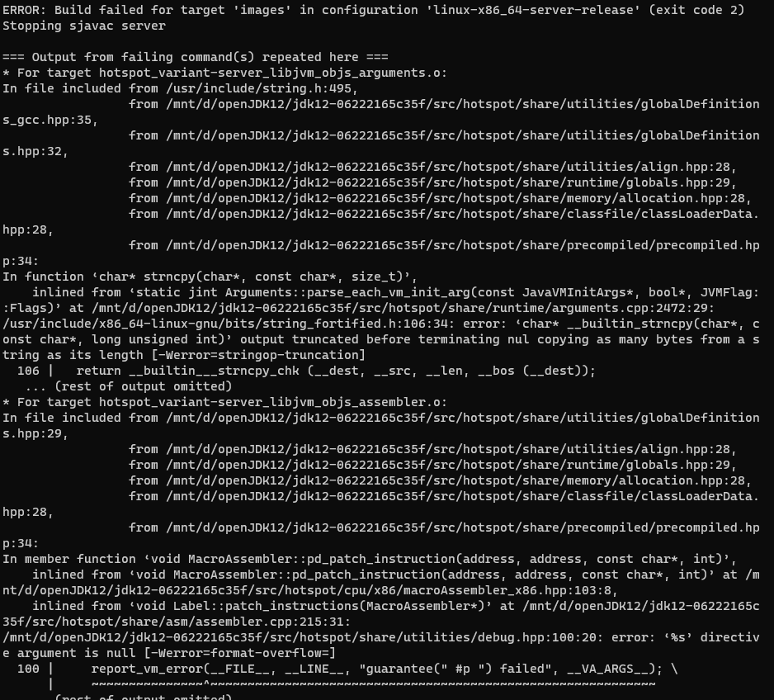Click the arguments.o target line
Viewport: 774px width, 700px height.
coord(225,73)
